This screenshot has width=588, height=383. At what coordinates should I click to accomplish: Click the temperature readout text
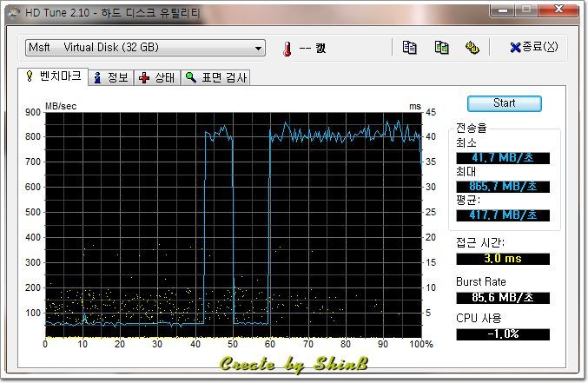312,48
